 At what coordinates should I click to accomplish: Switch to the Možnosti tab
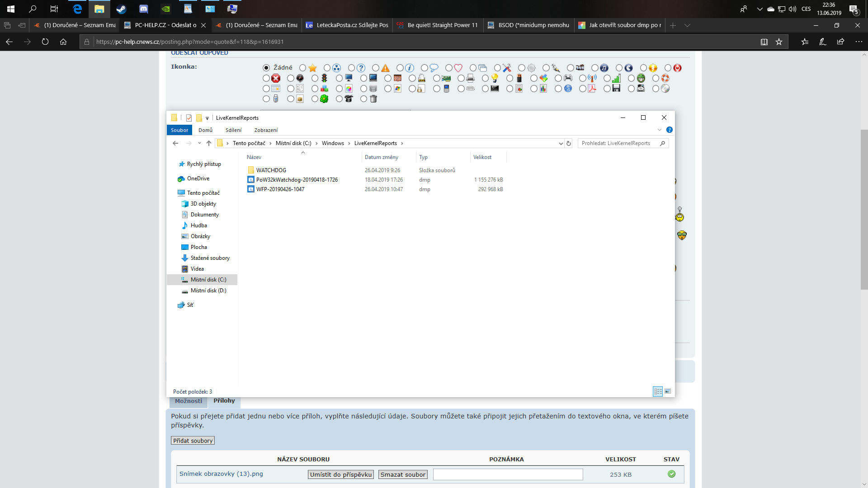coord(189,401)
